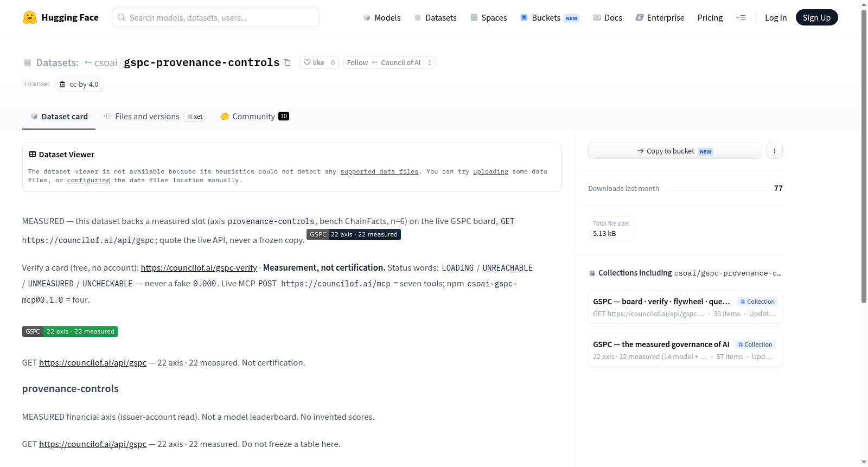This screenshot has width=868, height=467.
Task: Like the dataset with the heart button
Action: [x=314, y=62]
